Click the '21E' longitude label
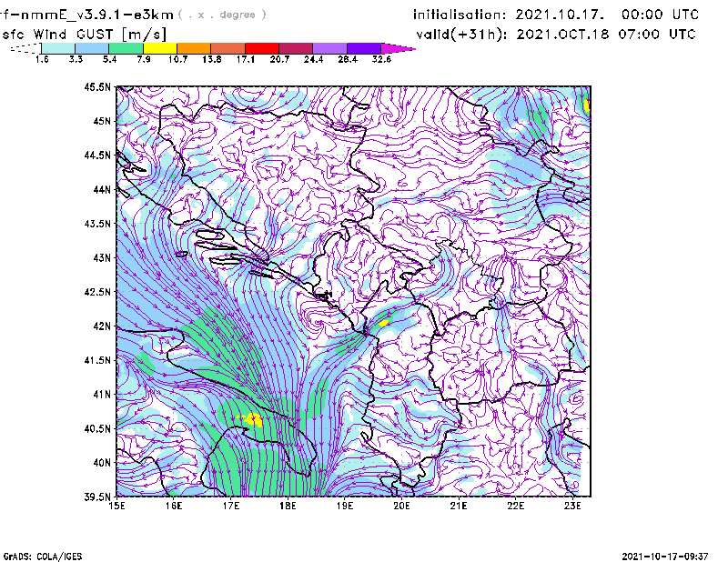Image resolution: width=728 pixels, height=562 pixels. point(459,506)
